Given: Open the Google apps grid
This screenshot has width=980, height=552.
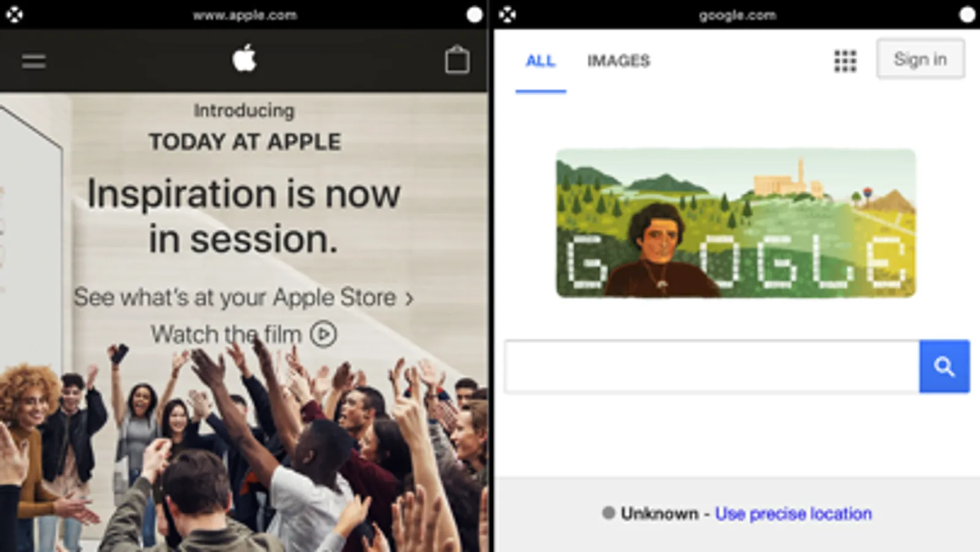Looking at the screenshot, I should coord(845,61).
